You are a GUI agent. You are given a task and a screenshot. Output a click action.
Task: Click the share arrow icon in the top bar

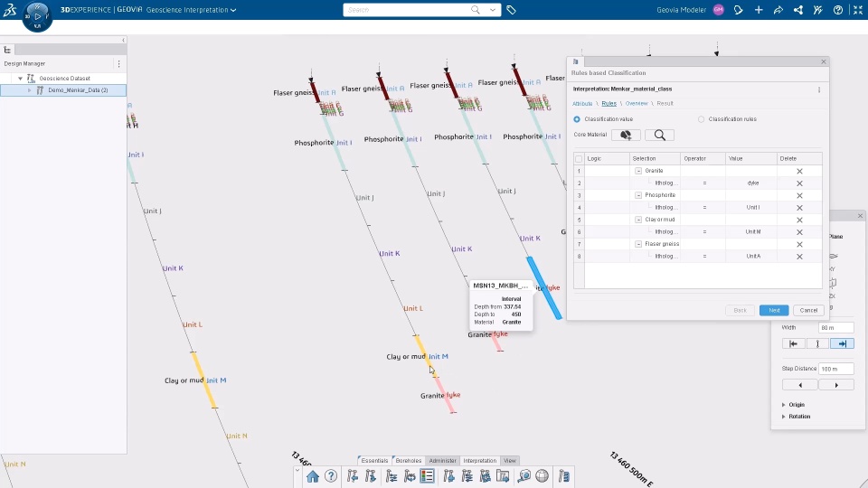pos(778,10)
